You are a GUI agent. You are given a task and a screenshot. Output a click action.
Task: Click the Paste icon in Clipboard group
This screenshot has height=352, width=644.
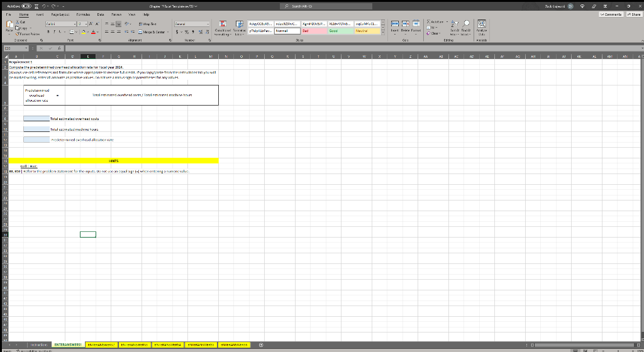[x=9, y=23]
